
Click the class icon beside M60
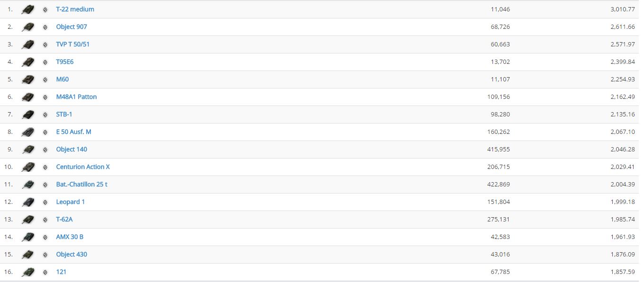pyautogui.click(x=45, y=79)
